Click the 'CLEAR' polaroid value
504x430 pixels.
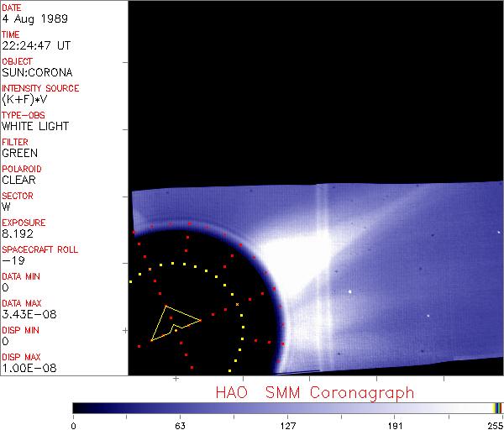(x=18, y=180)
